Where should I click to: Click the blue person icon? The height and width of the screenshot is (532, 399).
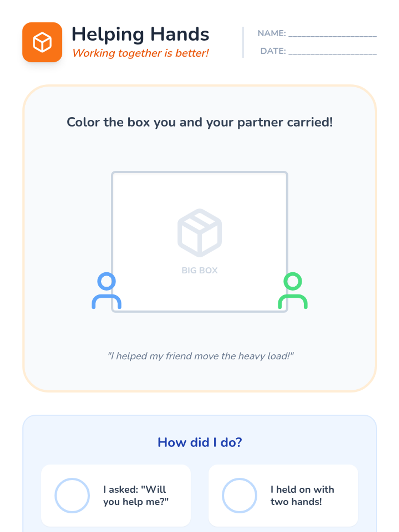[x=106, y=291]
